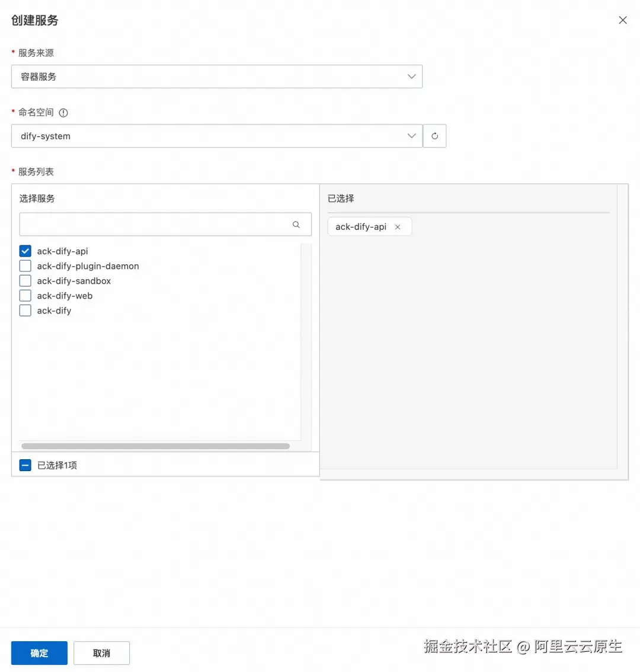Open the 容器服务 source dropdown
The width and height of the screenshot is (640, 672).
(217, 76)
